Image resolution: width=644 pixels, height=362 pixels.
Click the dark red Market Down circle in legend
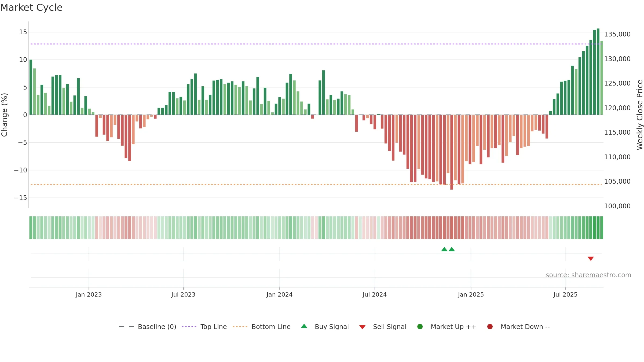click(x=490, y=327)
